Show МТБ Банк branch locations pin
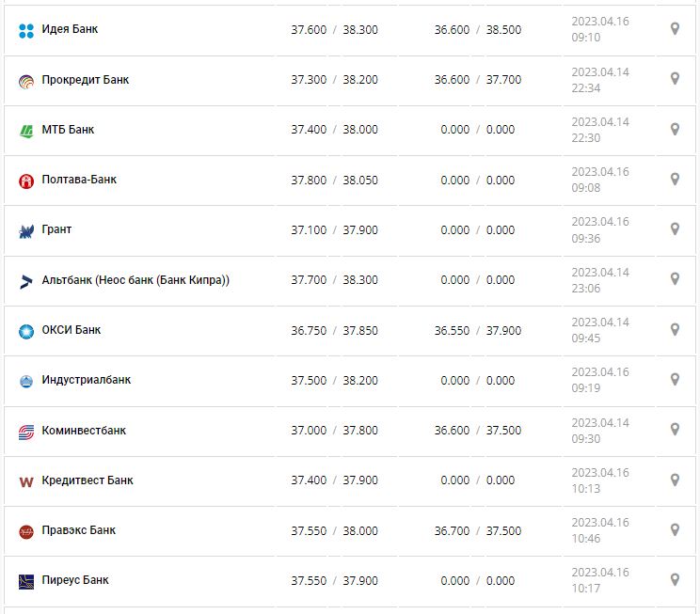Screen dimensions: 700x614 click(675, 129)
